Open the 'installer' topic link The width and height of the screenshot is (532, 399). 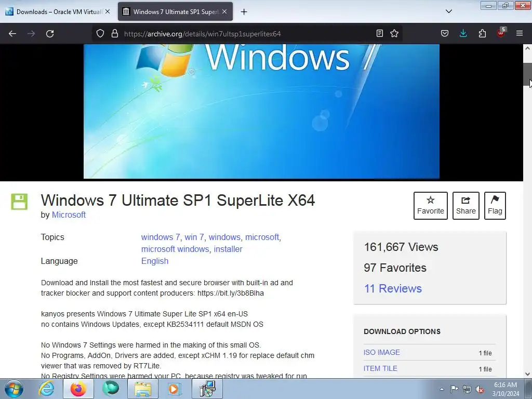(x=228, y=249)
